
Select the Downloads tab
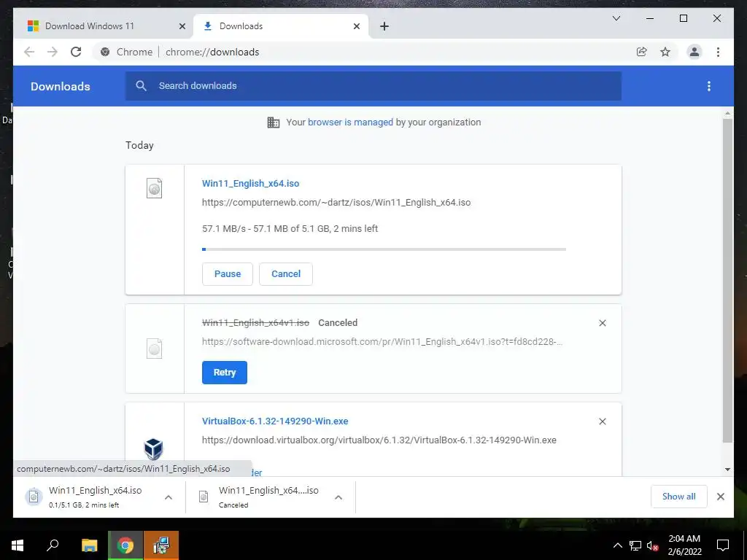tap(281, 26)
